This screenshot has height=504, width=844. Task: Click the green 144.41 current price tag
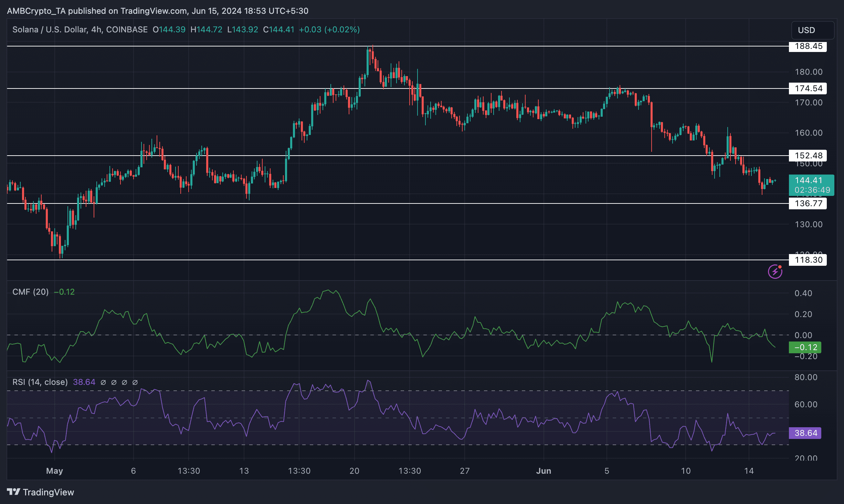tap(811, 185)
